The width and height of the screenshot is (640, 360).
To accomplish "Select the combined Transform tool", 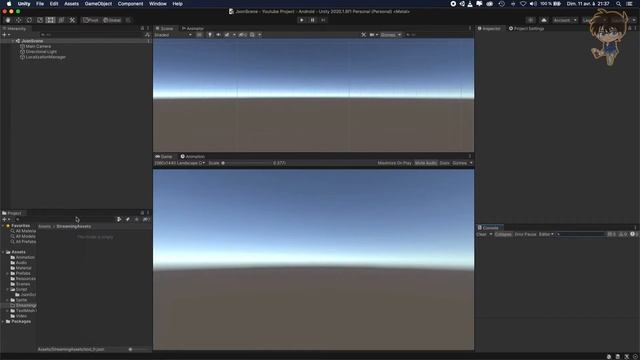I will 61,20.
